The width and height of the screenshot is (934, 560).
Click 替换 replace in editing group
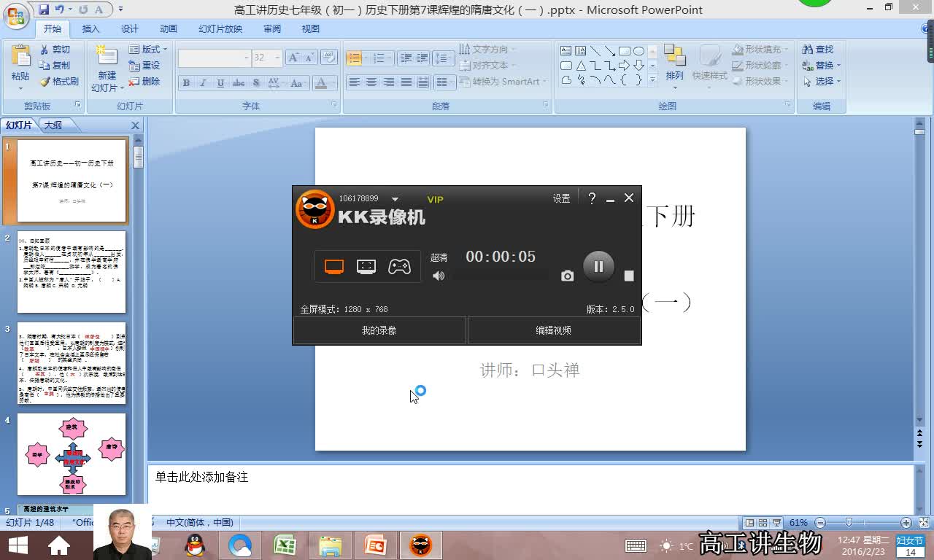coord(821,65)
